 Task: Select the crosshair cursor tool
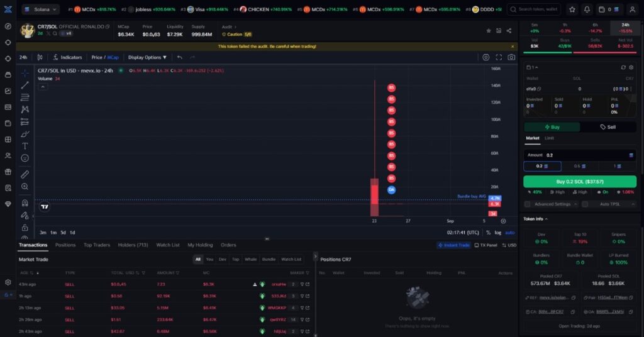click(x=25, y=73)
